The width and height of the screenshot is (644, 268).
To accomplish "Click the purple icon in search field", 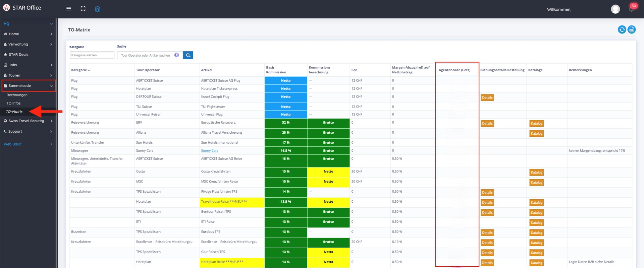I will click(177, 55).
